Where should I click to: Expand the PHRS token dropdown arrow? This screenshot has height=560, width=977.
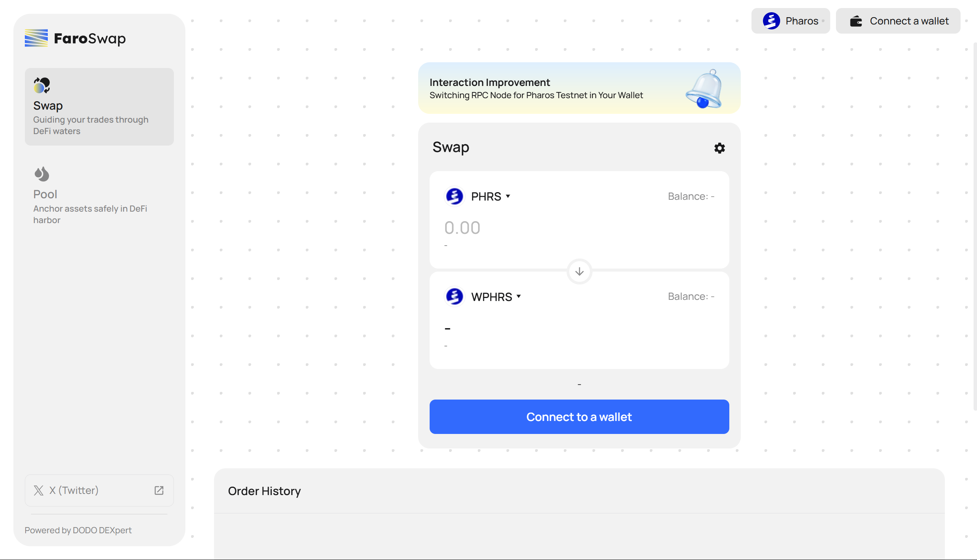508,196
